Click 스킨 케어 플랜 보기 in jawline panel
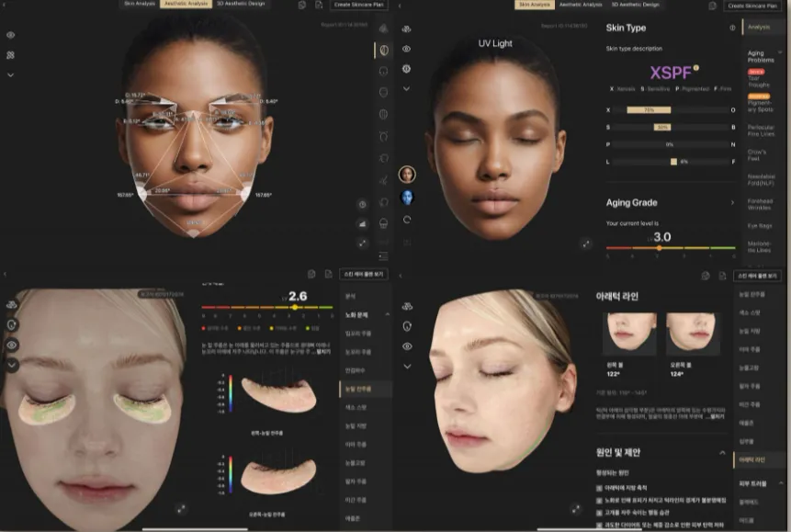This screenshot has height=532, width=791. [758, 276]
